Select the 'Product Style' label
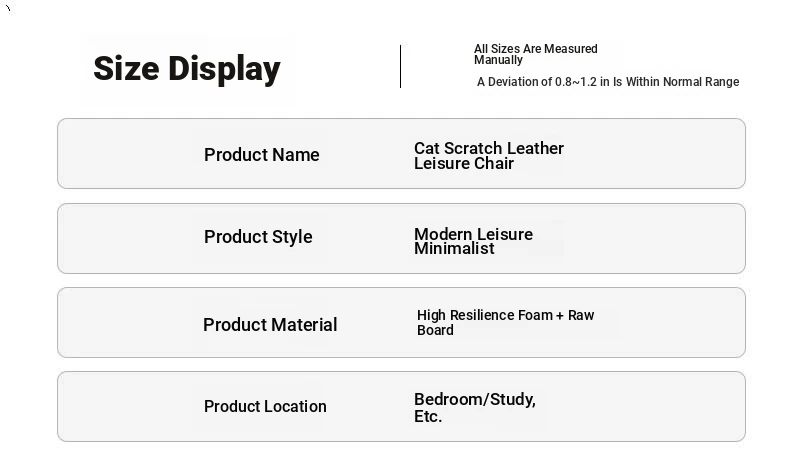The image size is (790, 461). coord(258,237)
